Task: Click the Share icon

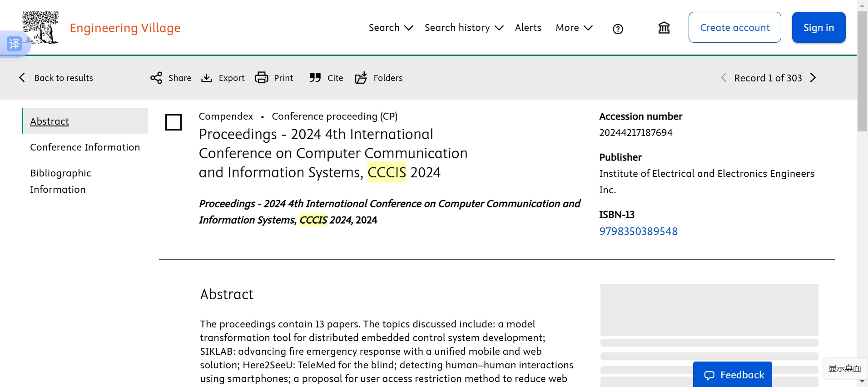Action: 156,78
